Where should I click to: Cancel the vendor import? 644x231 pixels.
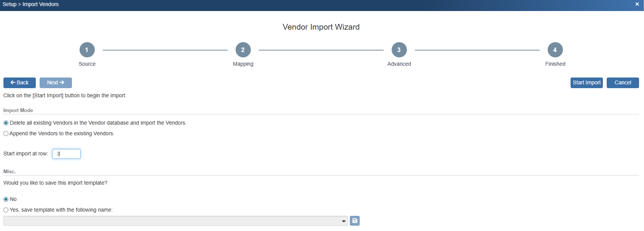(x=623, y=83)
